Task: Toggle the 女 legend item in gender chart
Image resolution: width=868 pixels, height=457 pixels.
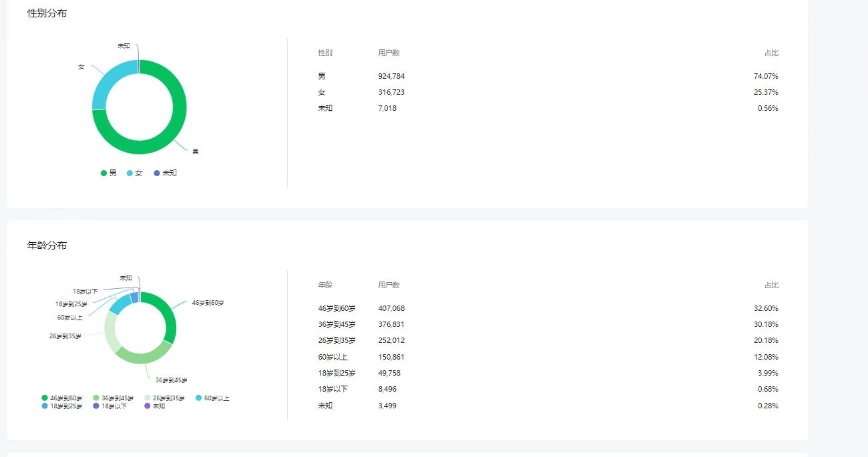Action: (134, 173)
